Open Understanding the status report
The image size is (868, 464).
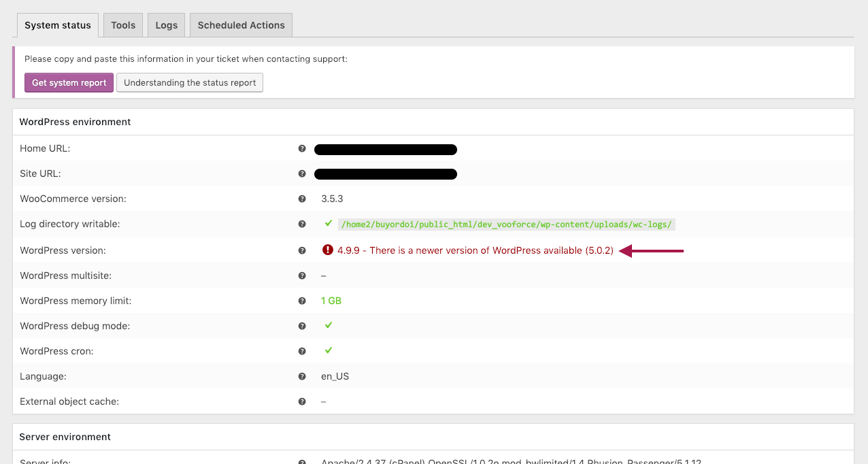click(190, 82)
